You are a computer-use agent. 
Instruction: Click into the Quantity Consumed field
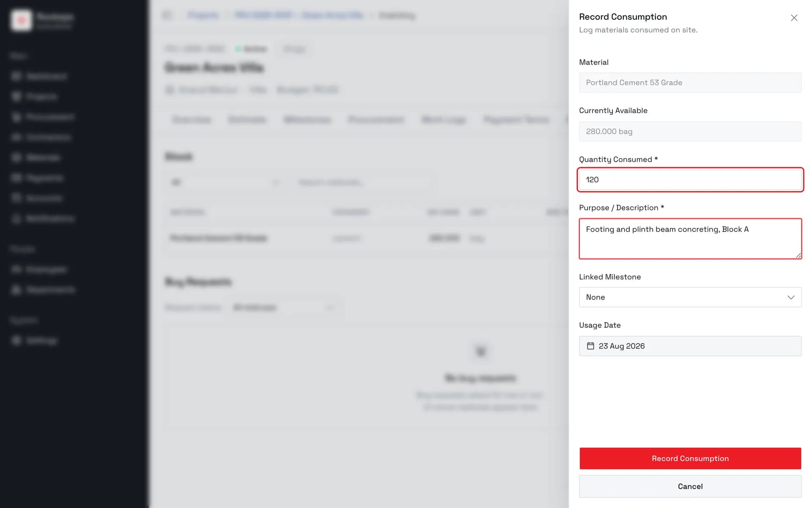point(690,180)
